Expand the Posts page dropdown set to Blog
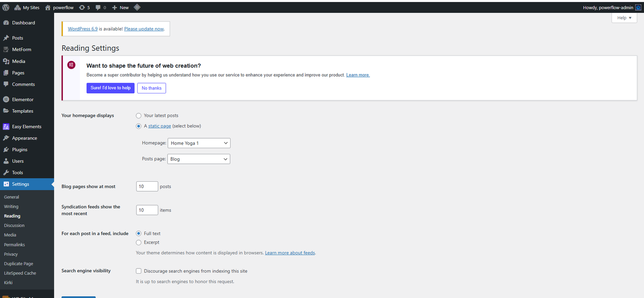Screen dimensions: 644x298 tap(198, 159)
